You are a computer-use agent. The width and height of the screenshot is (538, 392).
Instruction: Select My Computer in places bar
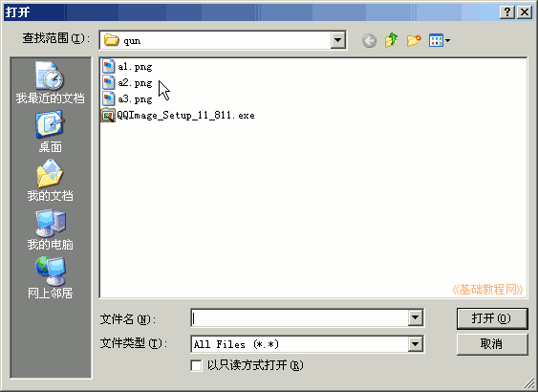(50, 229)
